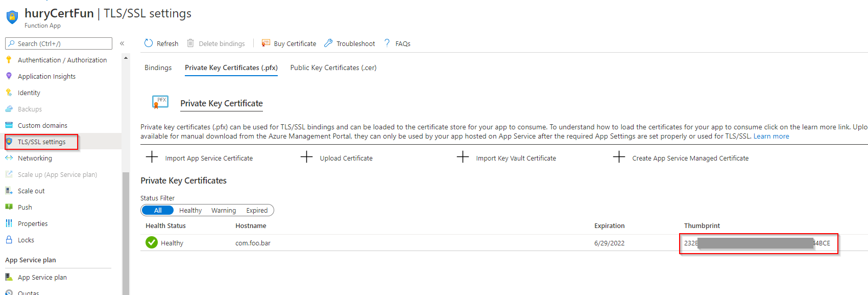Image resolution: width=868 pixels, height=295 pixels.
Task: Click Import App Service Certificate text
Action: [209, 158]
